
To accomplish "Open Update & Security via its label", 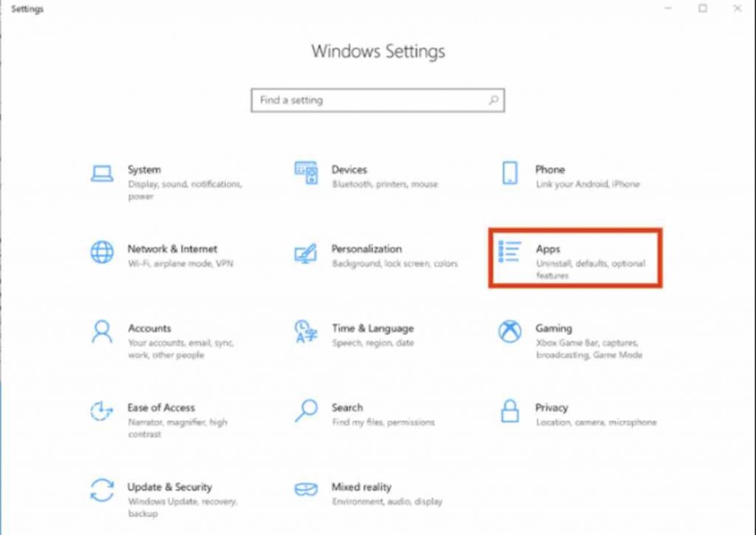I will [x=171, y=487].
